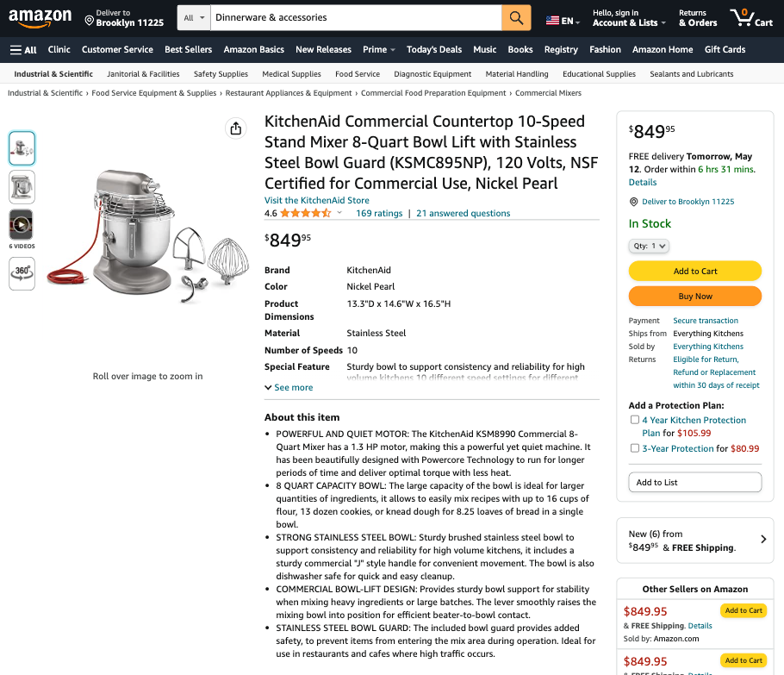Image resolution: width=784 pixels, height=675 pixels.
Task: Click the orange search magnifier button
Action: 516,18
